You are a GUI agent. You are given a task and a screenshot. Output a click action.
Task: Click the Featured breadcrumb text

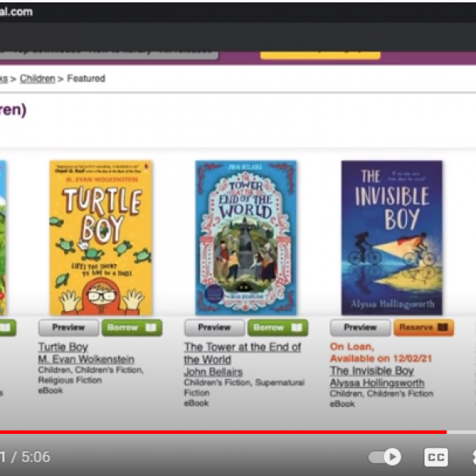click(86, 79)
